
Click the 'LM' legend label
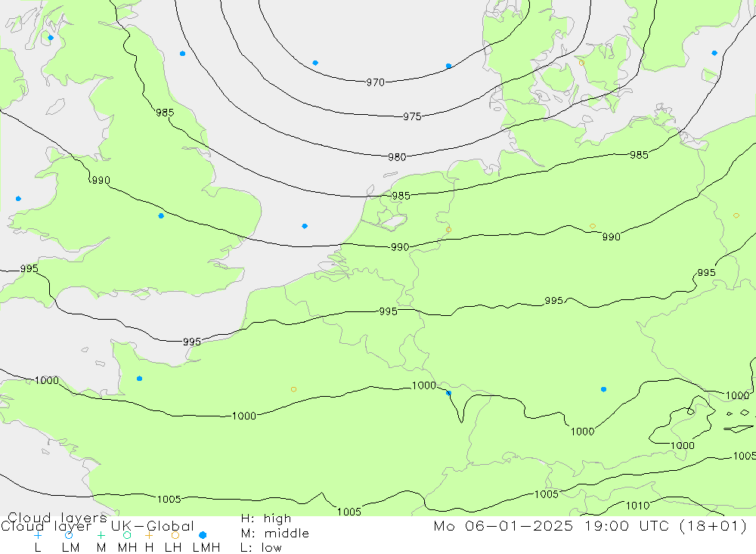click(70, 548)
